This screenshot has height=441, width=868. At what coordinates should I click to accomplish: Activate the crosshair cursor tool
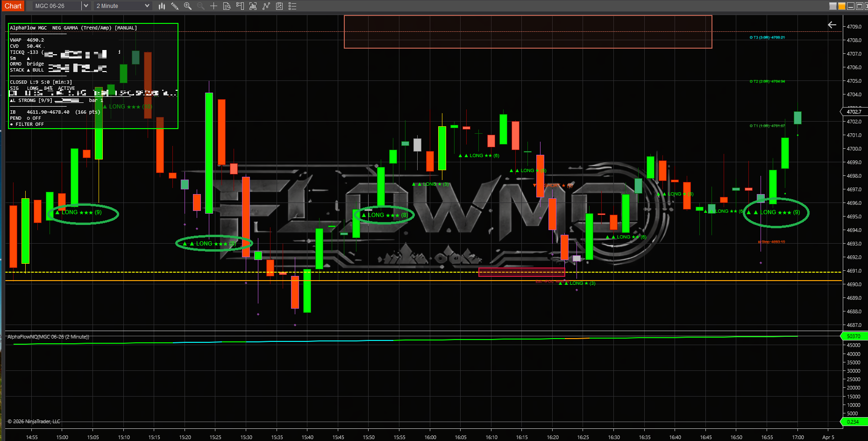tap(213, 6)
